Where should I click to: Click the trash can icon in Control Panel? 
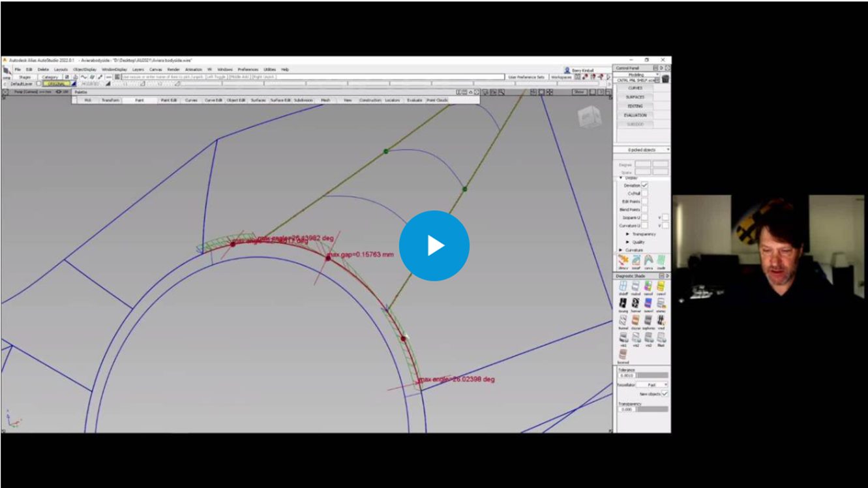665,80
